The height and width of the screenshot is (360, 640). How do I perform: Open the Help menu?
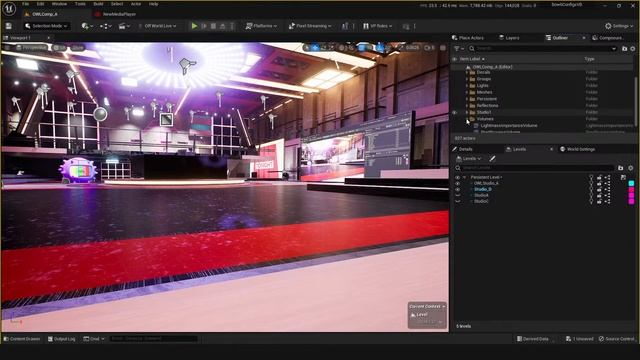tap(153, 4)
